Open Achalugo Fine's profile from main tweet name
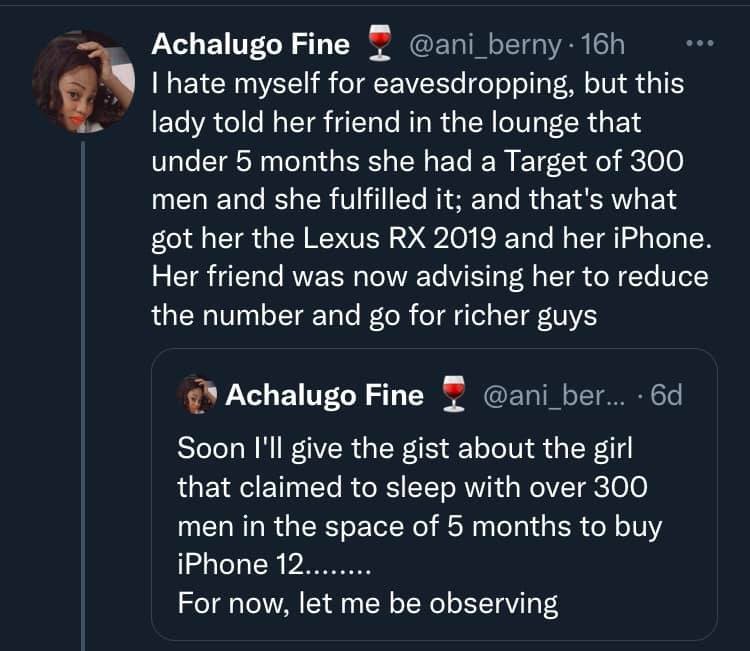 coord(251,44)
